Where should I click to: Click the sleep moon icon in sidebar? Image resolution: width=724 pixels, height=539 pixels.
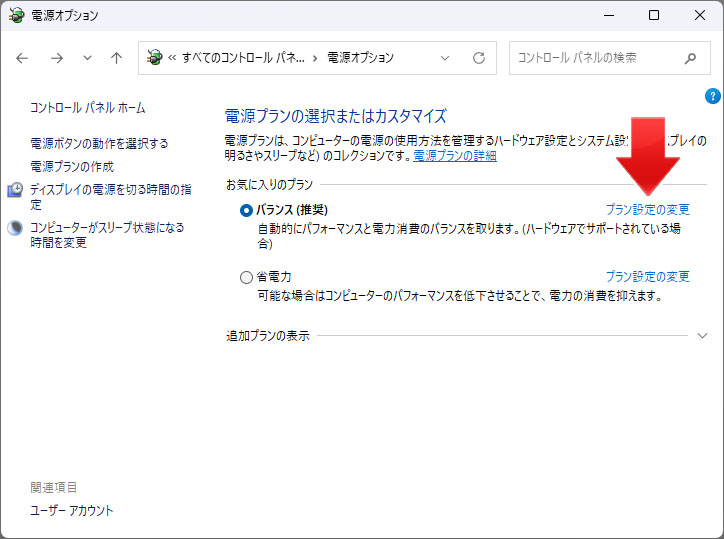click(15, 228)
